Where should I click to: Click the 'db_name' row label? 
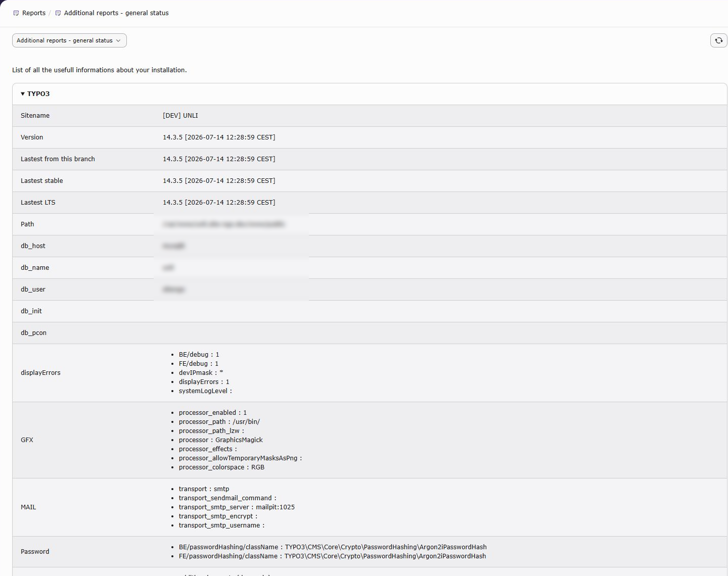(x=35, y=268)
